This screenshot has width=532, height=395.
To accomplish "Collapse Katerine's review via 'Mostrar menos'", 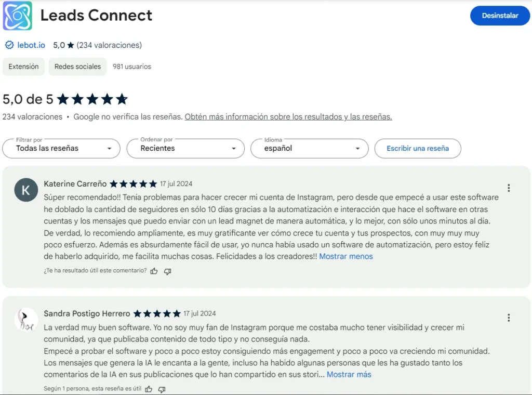I will point(346,256).
